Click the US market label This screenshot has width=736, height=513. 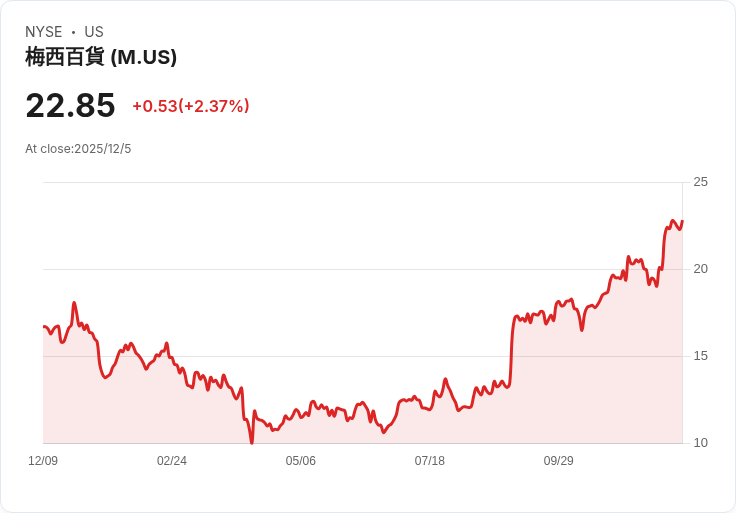tap(94, 32)
